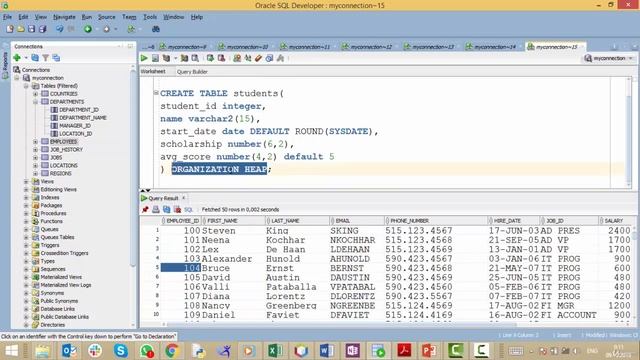Sort by the HIRE_DATE column header

pos(513,221)
